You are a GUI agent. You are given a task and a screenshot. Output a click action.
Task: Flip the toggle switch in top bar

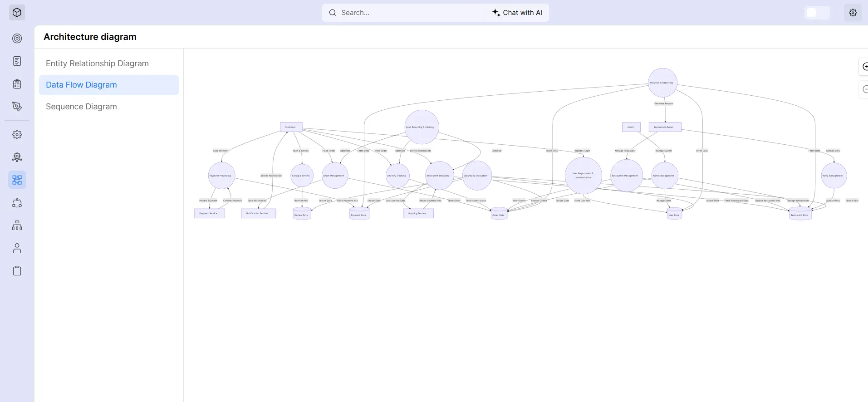(817, 13)
